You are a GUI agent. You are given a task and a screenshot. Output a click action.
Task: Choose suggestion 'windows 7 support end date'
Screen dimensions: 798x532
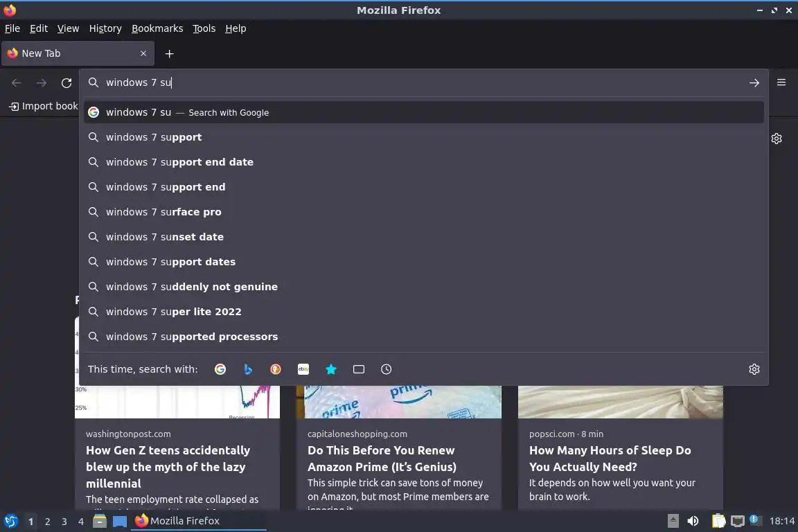[x=423, y=162]
